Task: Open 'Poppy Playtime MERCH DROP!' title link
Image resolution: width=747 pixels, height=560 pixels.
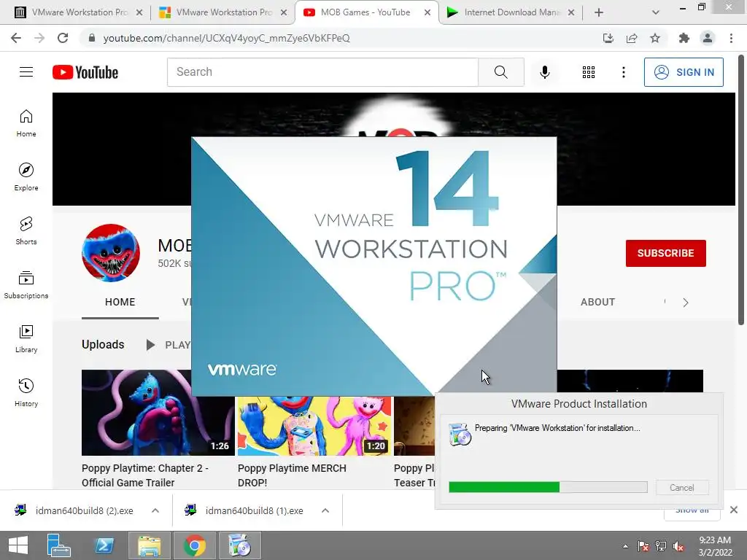Action: (292, 475)
